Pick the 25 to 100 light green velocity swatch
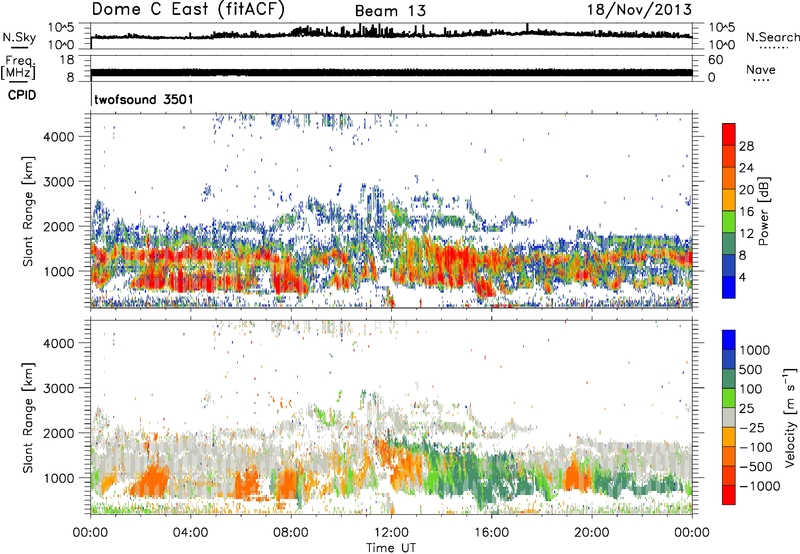The width and height of the screenshot is (800, 554). click(729, 398)
